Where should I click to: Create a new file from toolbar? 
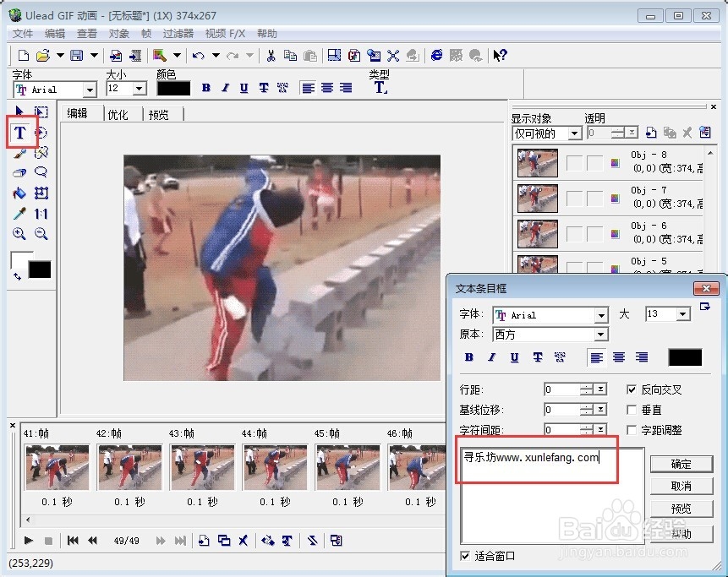point(23,56)
